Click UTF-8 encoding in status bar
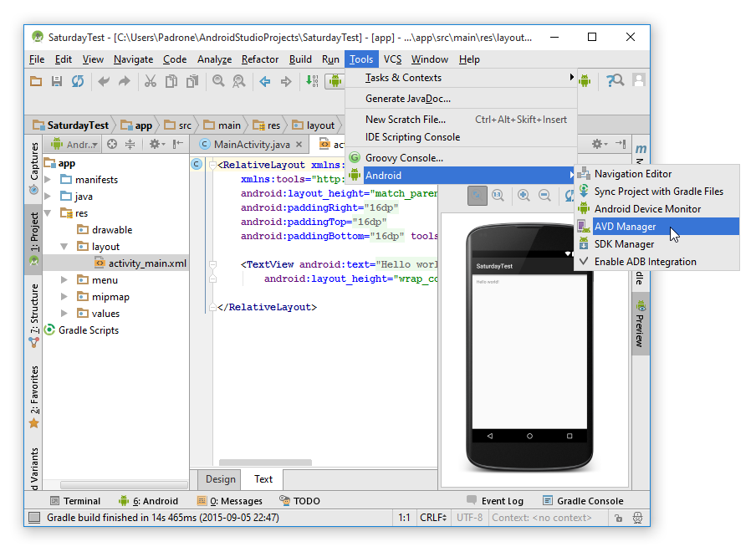 click(x=469, y=518)
